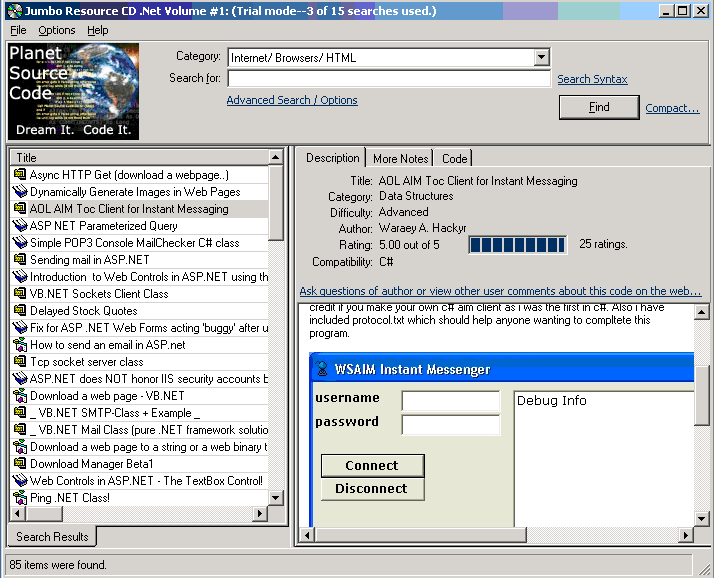The height and width of the screenshot is (578, 714).
Task: Click the Planet Source Code logo
Action: (x=73, y=92)
